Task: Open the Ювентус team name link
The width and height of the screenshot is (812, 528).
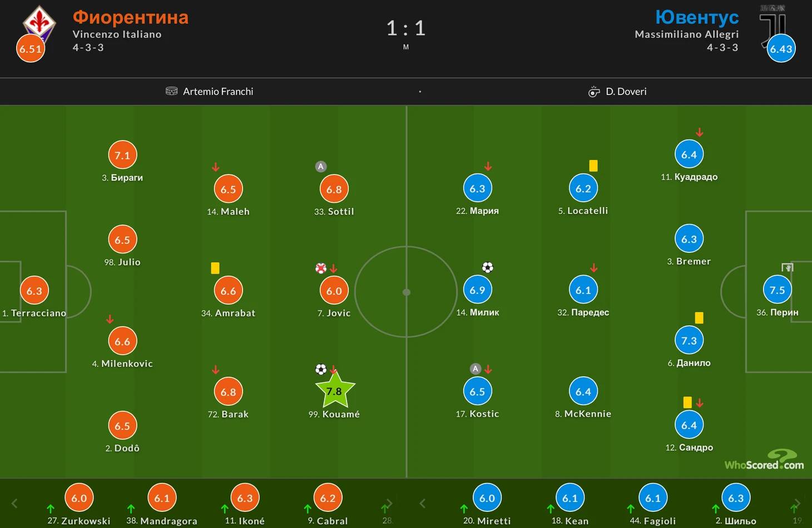Action: coord(697,17)
